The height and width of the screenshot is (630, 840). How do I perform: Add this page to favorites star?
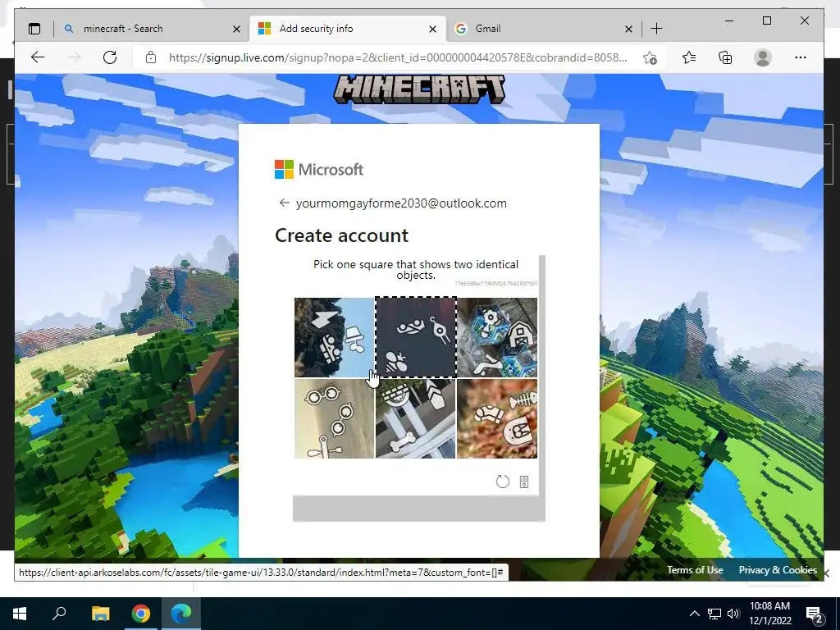[650, 58]
